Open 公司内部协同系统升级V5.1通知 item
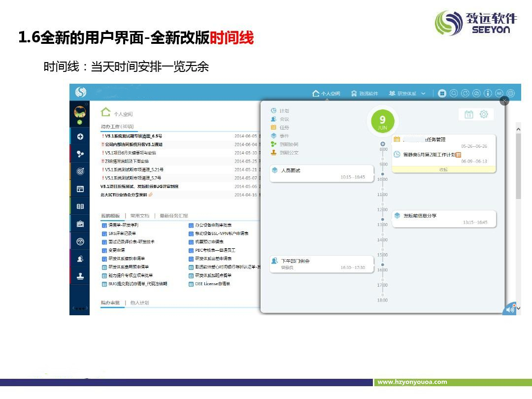The width and height of the screenshot is (532, 399). (133, 144)
